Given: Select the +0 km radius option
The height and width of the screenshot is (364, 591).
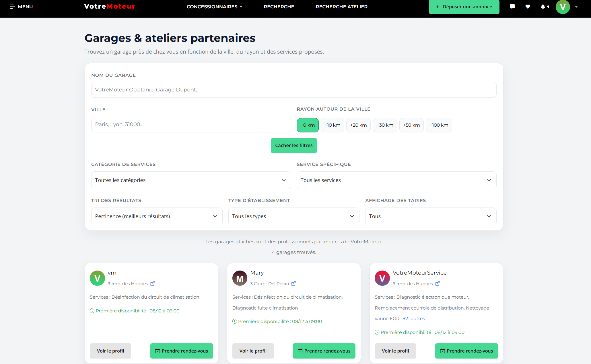Looking at the screenshot, I should click(308, 125).
